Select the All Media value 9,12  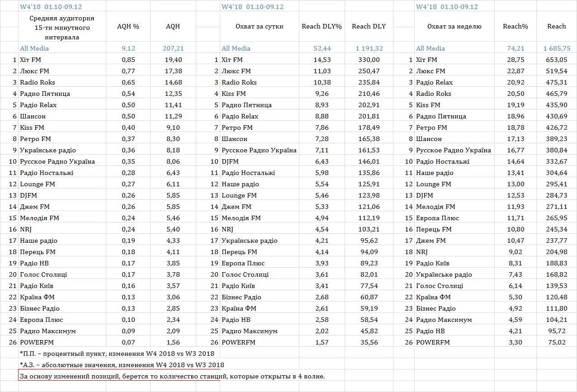(128, 48)
